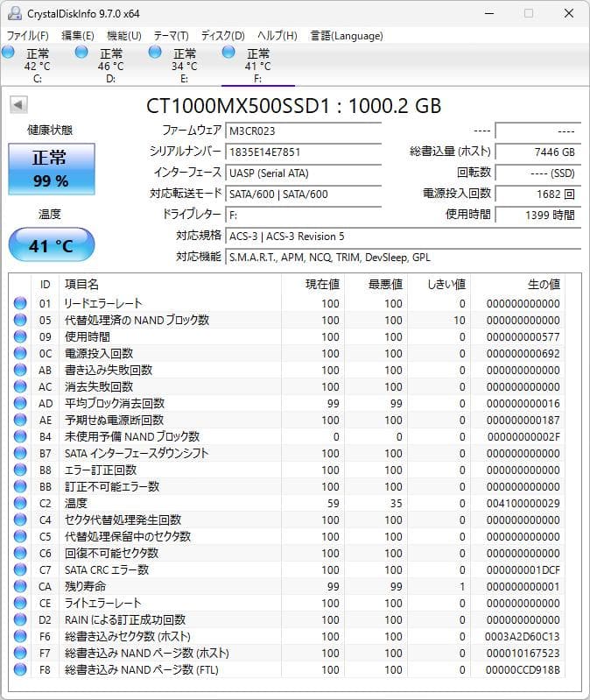Click status orb of row AD 平均ブロック消去回数
This screenshot has height=700, width=590.
pyautogui.click(x=20, y=403)
